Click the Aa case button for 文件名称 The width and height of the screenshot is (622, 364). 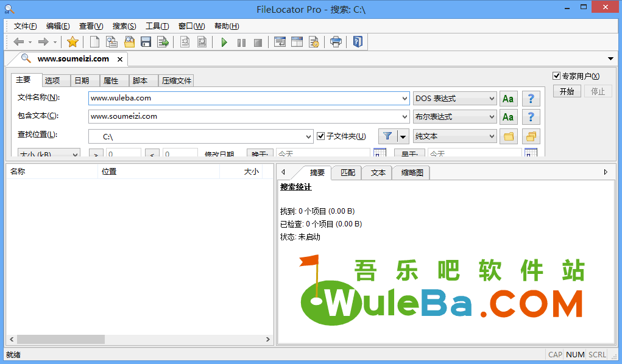[x=508, y=99]
